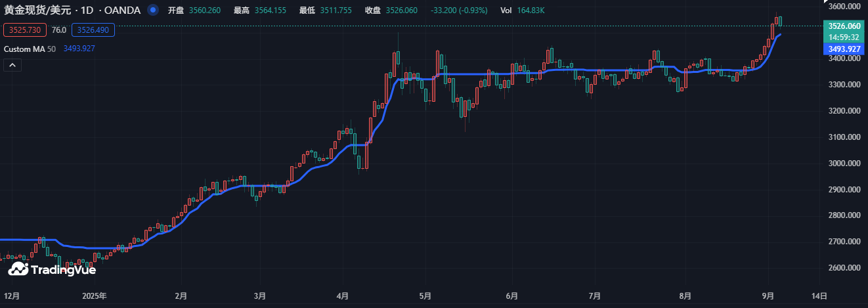Select the 9月 marker on time axis
The image size is (868, 308).
pos(769,296)
